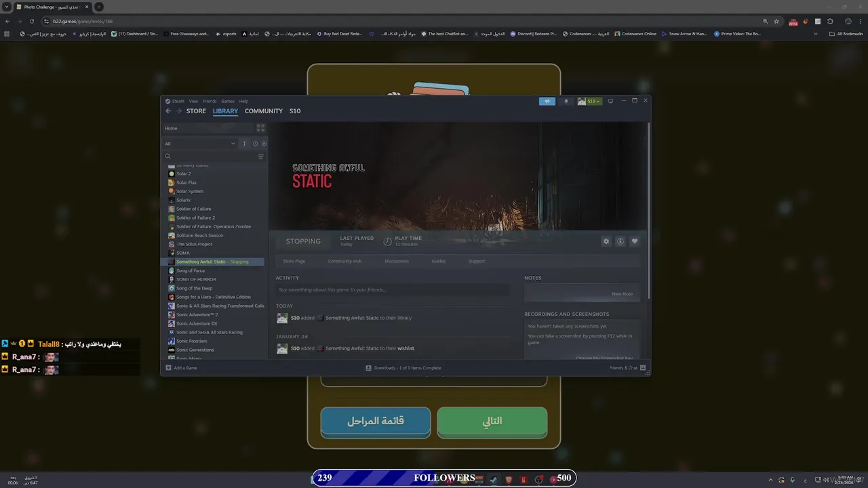Open the S10 profile tab
This screenshot has height=488, width=868.
pos(295,111)
